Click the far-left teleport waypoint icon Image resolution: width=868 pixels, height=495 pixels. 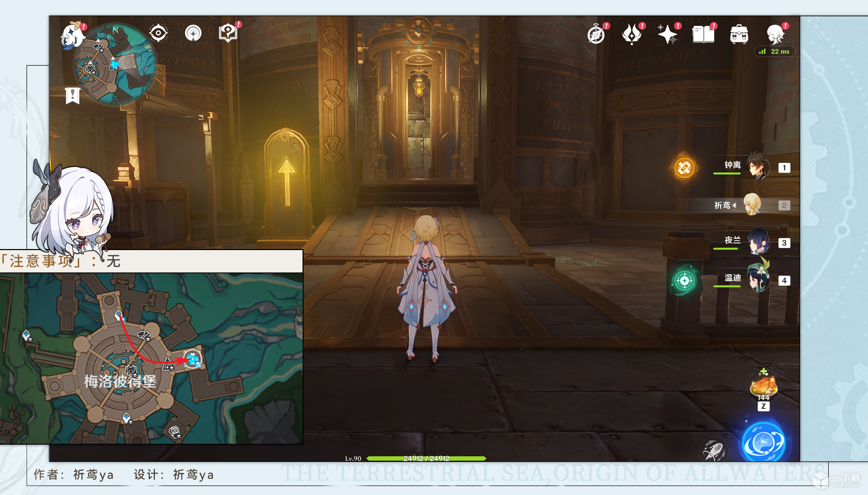tap(27, 335)
